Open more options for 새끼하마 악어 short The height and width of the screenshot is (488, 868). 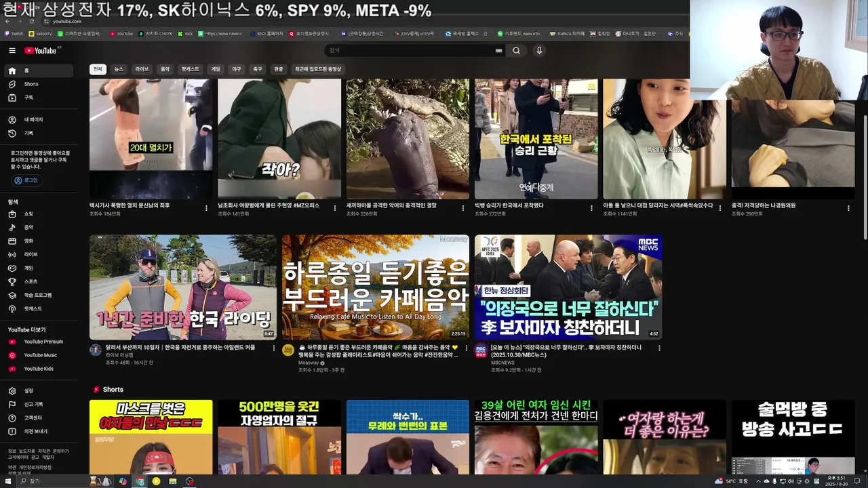(x=463, y=208)
